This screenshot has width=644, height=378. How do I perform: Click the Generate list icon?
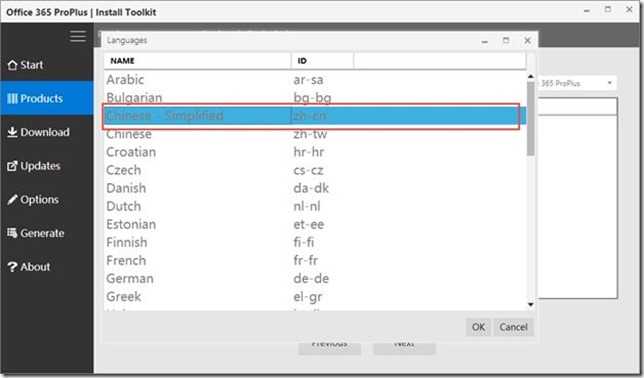(12, 233)
